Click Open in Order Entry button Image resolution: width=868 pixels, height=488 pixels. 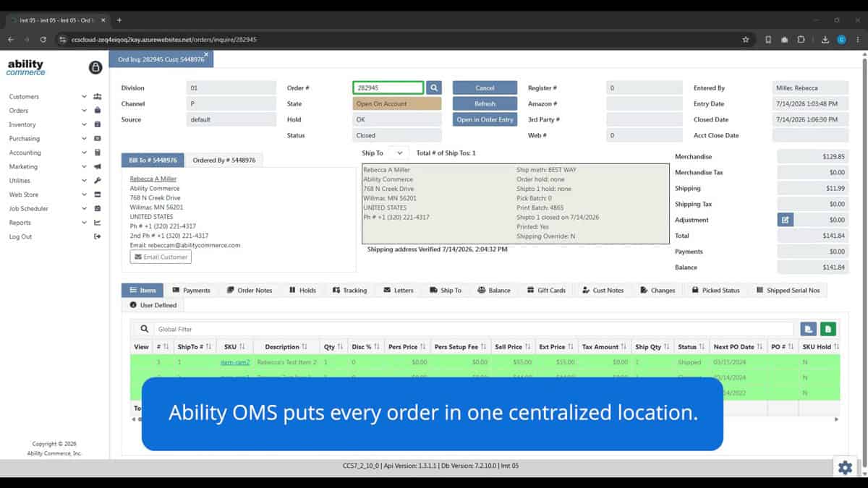[x=485, y=119]
